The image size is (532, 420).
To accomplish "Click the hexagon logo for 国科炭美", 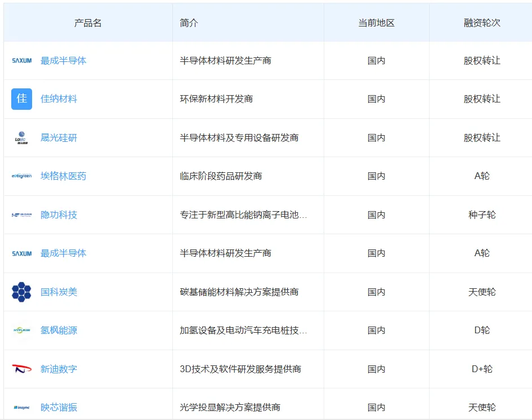I will tap(21, 292).
